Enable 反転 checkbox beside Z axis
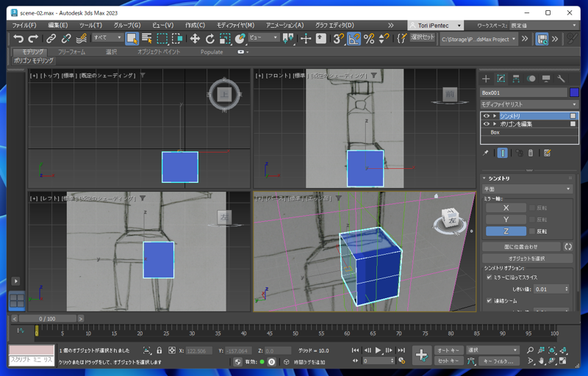 tap(531, 231)
